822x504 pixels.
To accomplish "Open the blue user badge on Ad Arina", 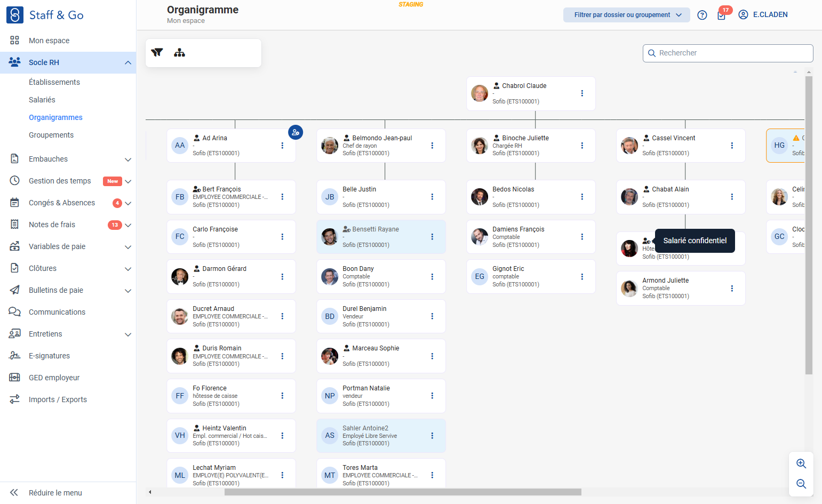I will [296, 132].
